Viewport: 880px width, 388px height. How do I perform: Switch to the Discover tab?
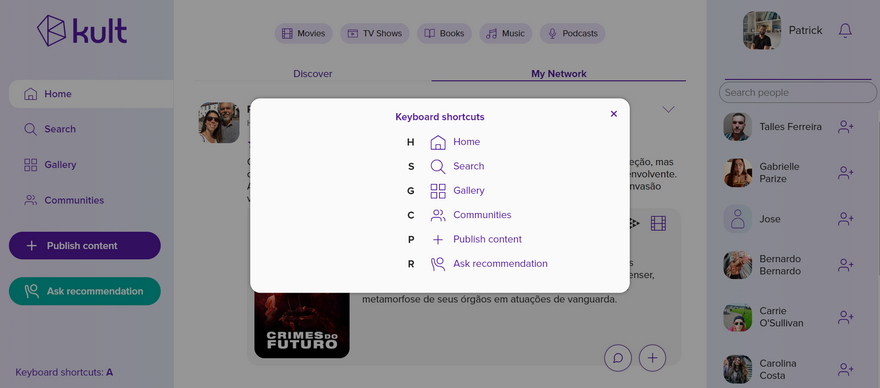(313, 74)
